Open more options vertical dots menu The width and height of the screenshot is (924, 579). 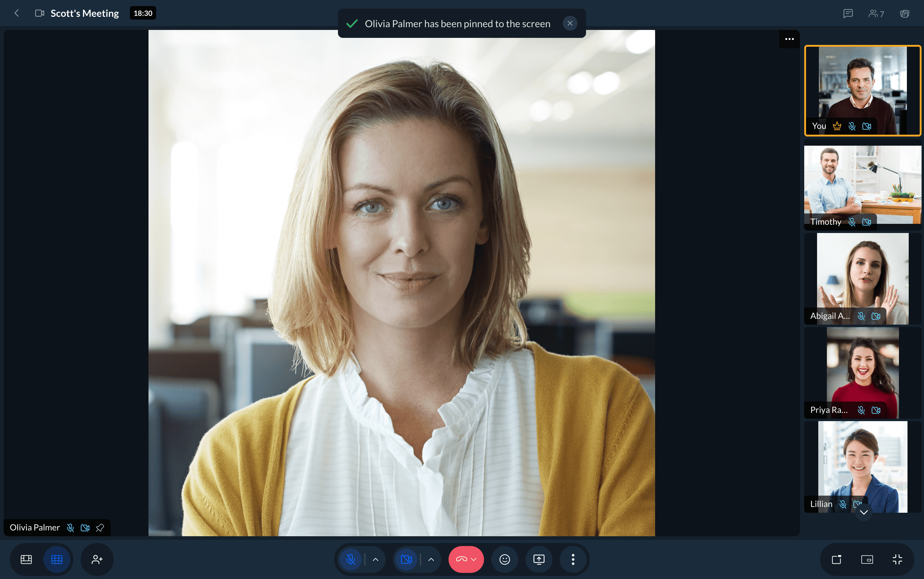point(573,559)
